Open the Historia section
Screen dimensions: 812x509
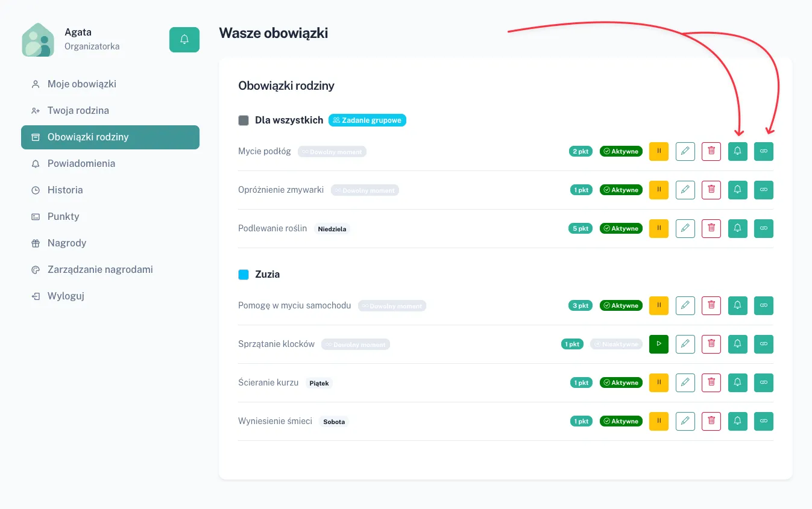click(65, 190)
